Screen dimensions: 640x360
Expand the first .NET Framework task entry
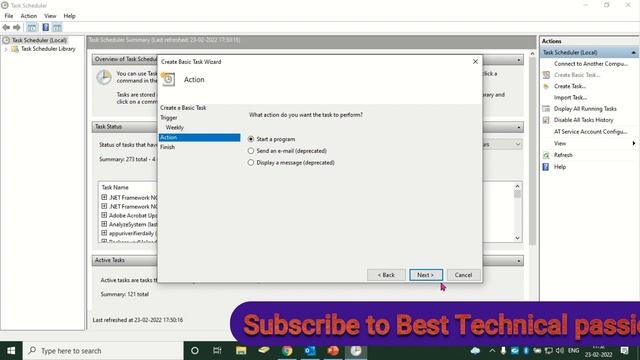(x=104, y=197)
